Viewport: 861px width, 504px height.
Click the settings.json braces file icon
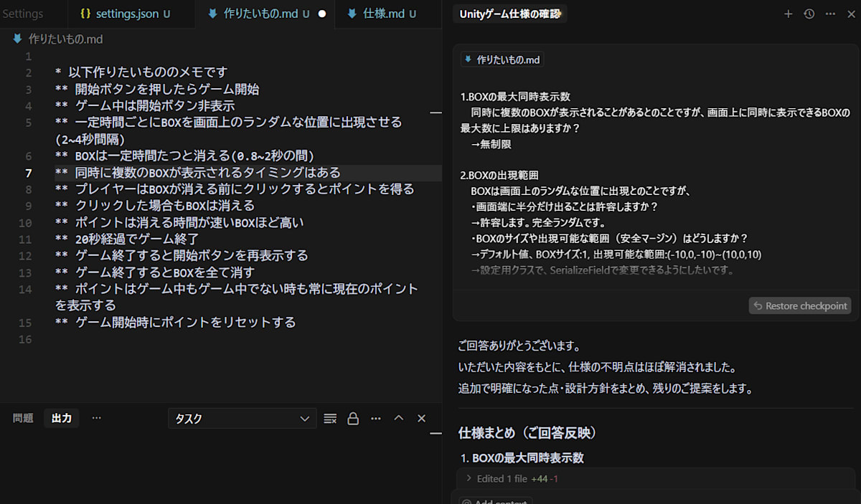click(x=85, y=14)
